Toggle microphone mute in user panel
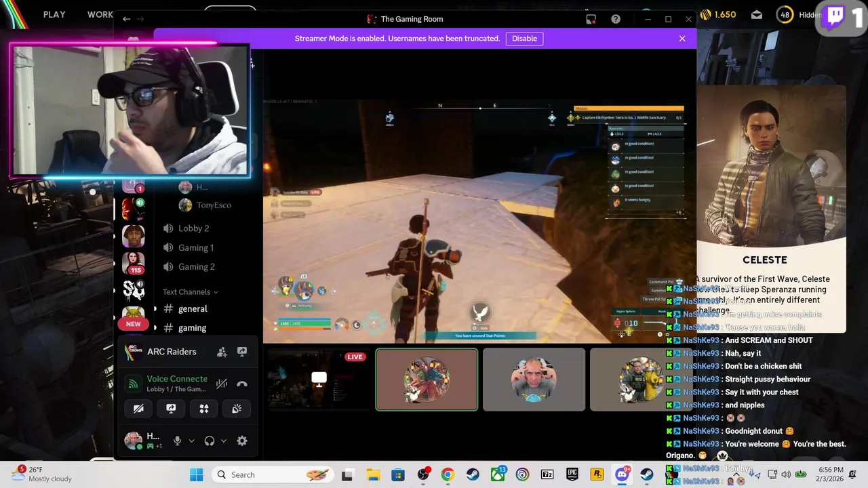868x488 pixels. (177, 441)
